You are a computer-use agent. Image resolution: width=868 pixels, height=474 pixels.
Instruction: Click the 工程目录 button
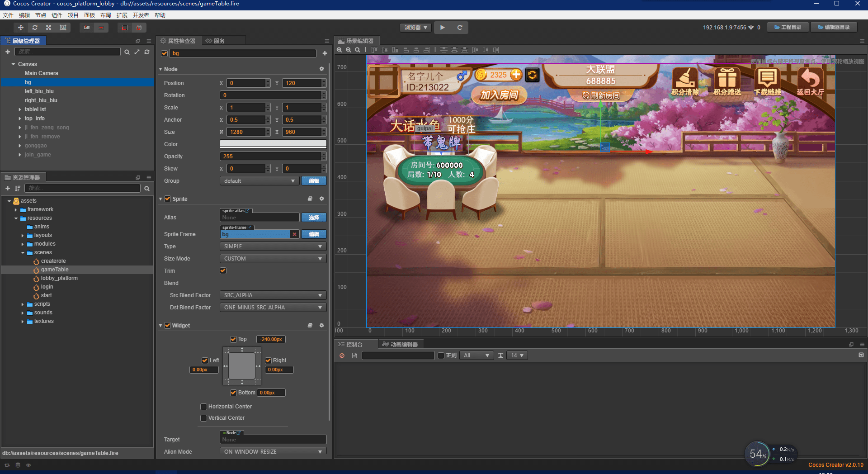point(788,27)
